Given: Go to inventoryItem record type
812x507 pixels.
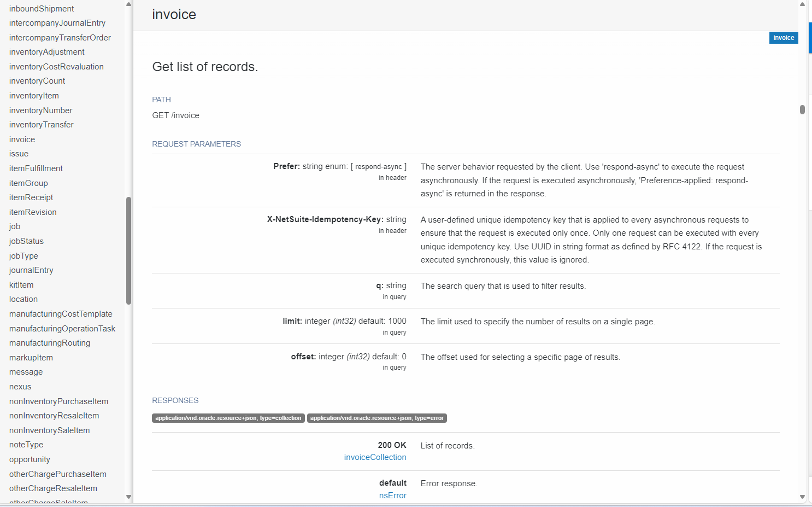Looking at the screenshot, I should pyautogui.click(x=34, y=96).
